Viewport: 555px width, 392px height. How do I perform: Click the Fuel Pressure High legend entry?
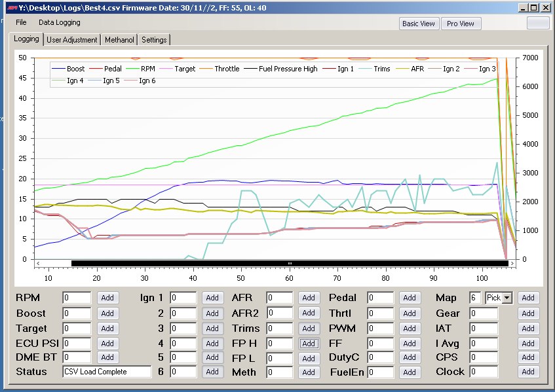tap(280, 69)
